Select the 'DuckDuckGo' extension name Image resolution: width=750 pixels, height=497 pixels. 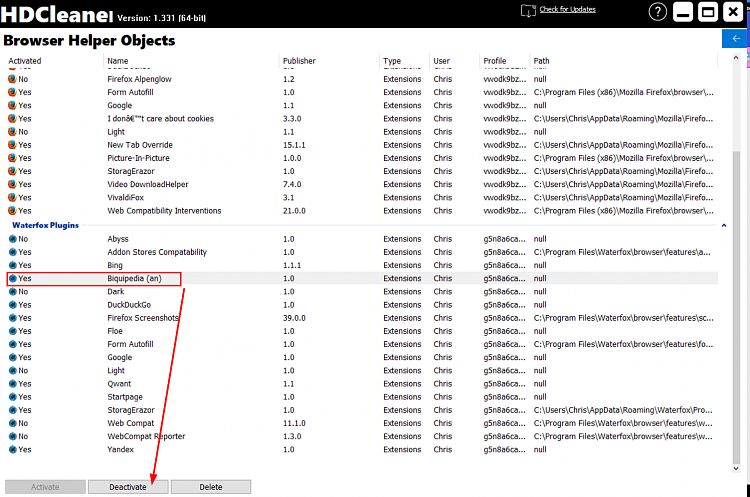tap(129, 305)
